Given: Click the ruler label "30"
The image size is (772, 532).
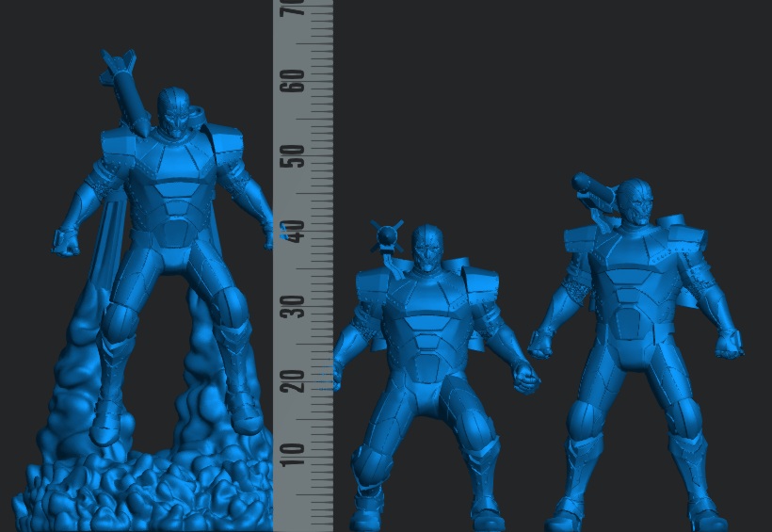Looking at the screenshot, I should pyautogui.click(x=292, y=306).
